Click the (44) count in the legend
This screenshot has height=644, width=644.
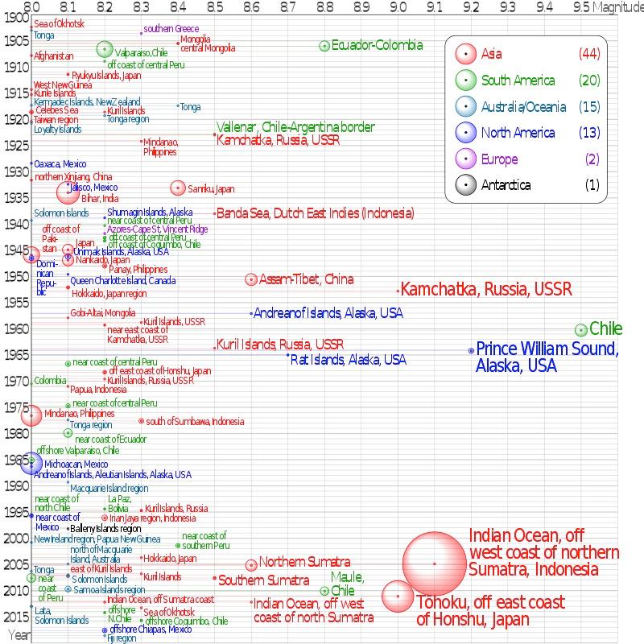[x=589, y=54]
